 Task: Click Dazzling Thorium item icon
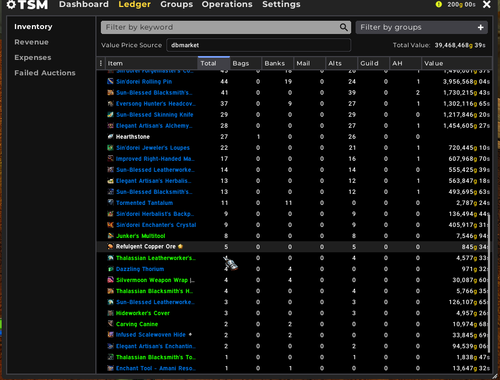110,269
